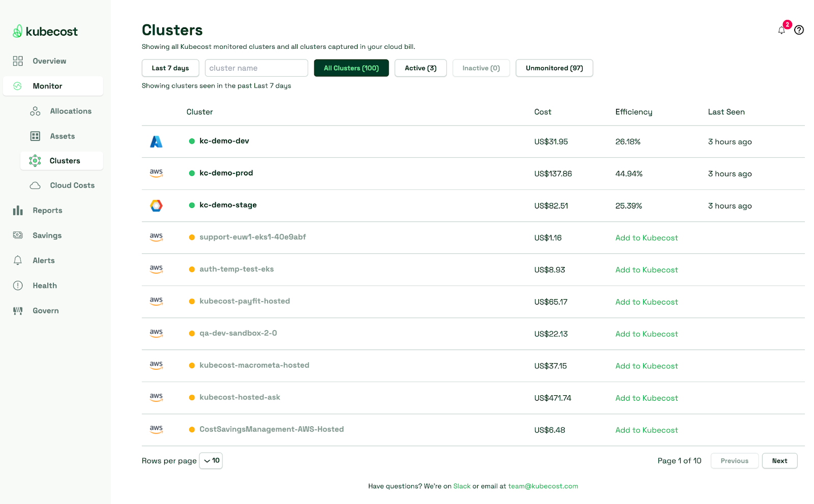Open the Slack link in footer
The width and height of the screenshot is (814, 504).
(462, 486)
